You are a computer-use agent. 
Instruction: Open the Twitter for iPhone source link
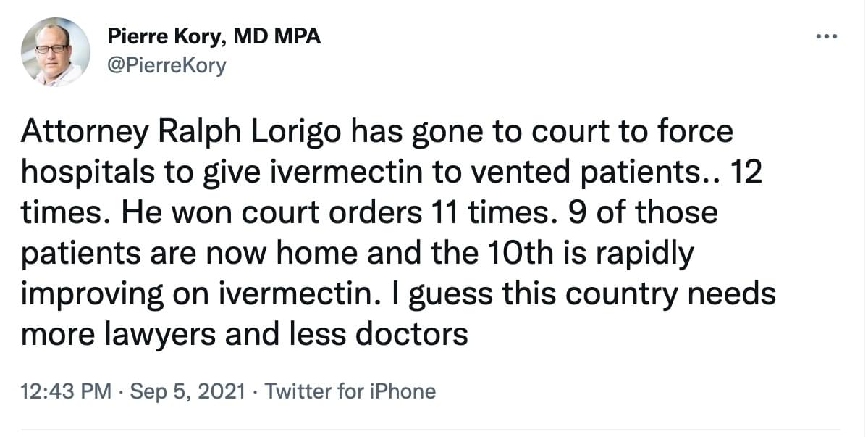(x=350, y=391)
